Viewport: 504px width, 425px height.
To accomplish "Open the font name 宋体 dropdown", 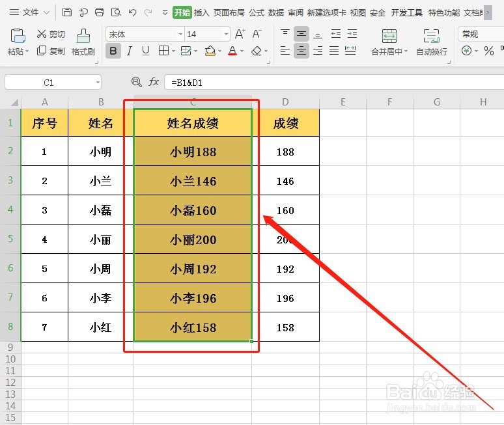I will [180, 34].
